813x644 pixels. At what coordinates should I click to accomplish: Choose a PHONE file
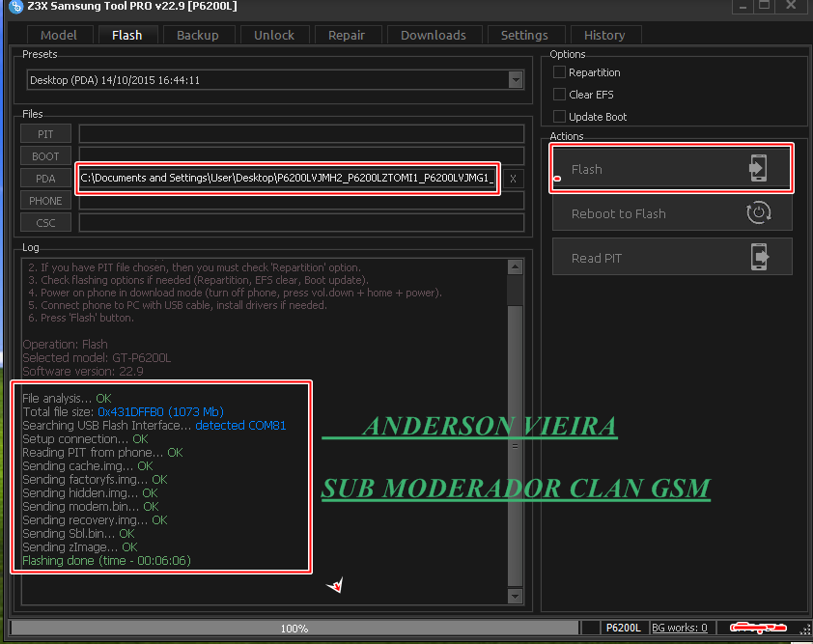(x=45, y=201)
